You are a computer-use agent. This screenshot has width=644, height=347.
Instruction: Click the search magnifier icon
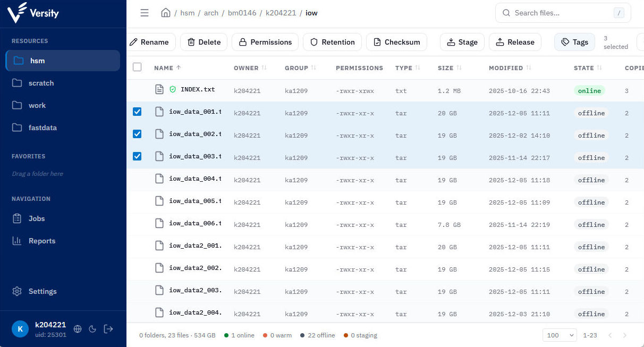point(506,13)
